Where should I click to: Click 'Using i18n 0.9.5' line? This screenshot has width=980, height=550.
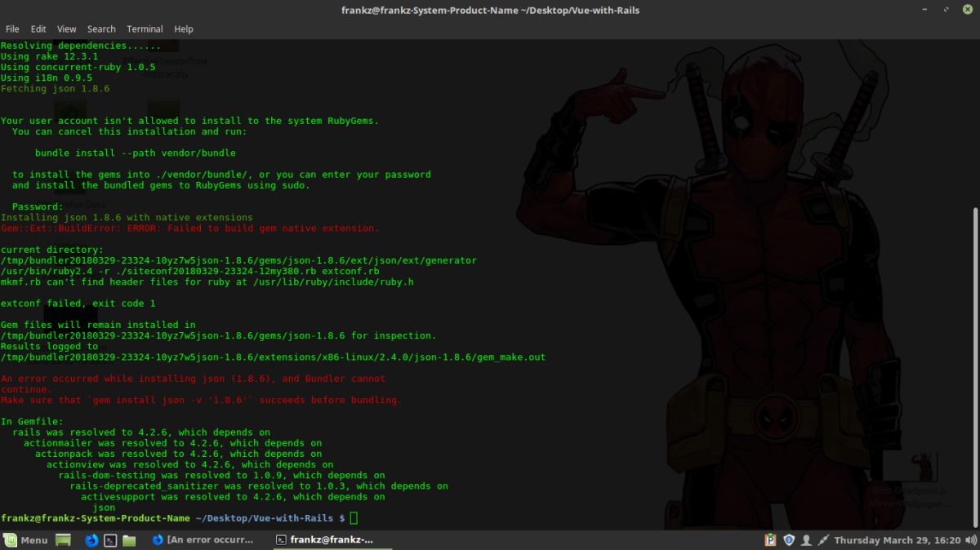(47, 78)
